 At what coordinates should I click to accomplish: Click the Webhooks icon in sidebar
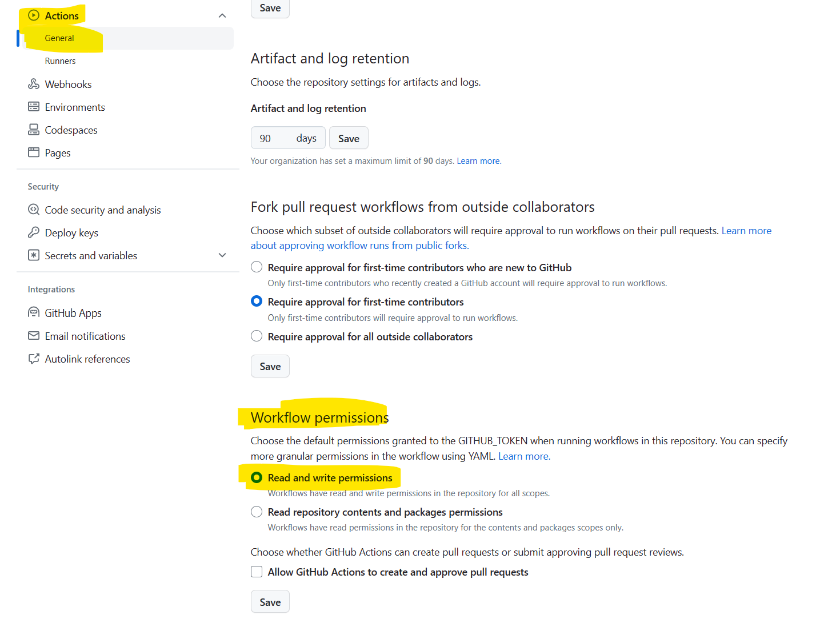click(34, 84)
